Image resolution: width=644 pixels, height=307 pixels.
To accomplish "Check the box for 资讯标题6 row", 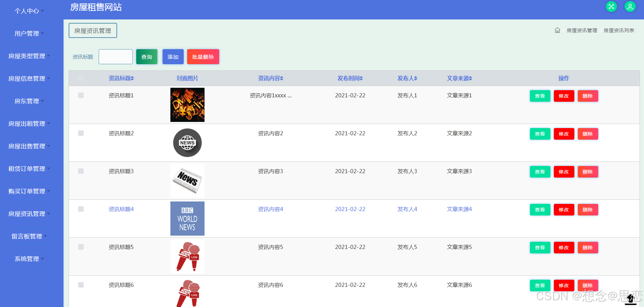I will tap(81, 285).
